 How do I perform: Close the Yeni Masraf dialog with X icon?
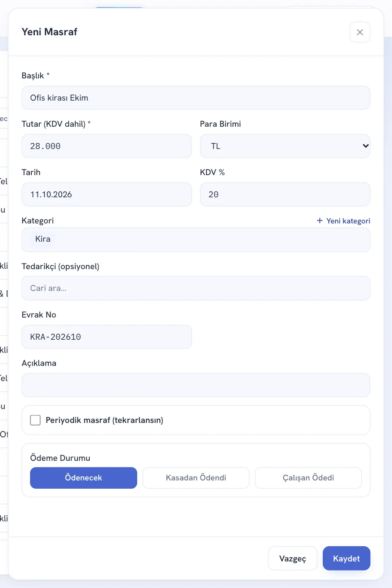360,32
